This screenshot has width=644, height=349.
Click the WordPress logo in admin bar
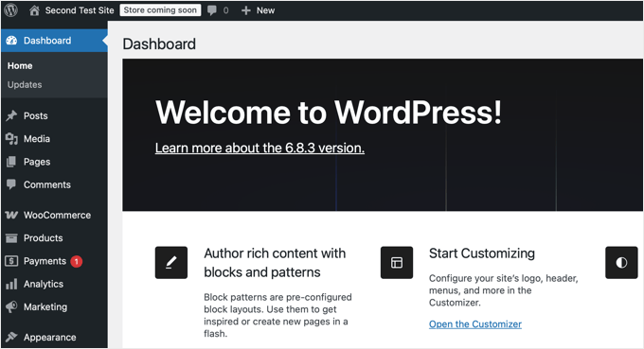(11, 9)
